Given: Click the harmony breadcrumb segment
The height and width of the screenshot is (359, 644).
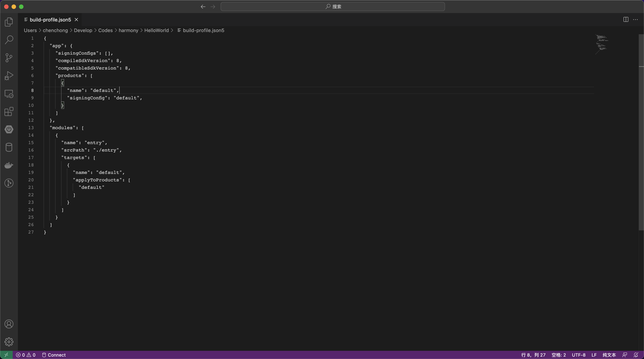Looking at the screenshot, I should [x=129, y=30].
